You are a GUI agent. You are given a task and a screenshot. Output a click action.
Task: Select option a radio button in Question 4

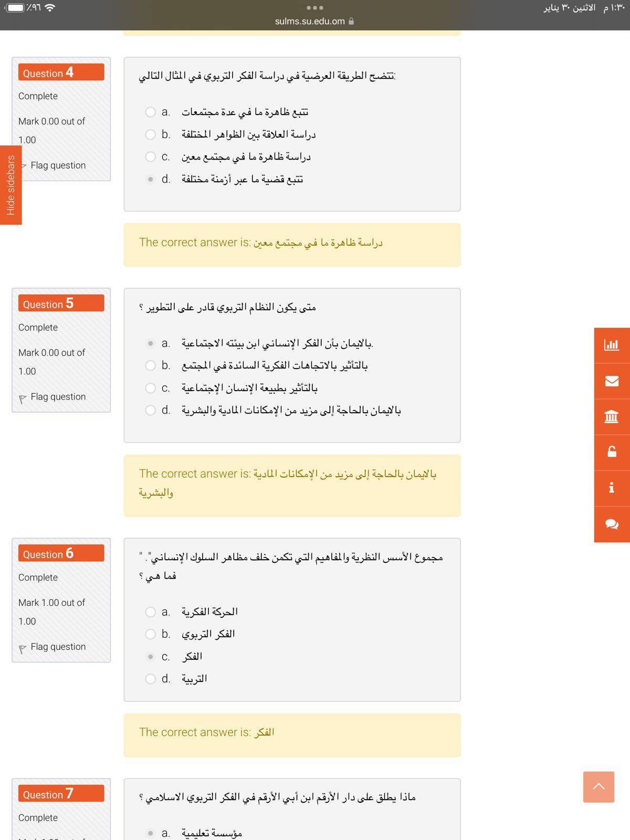(x=151, y=112)
